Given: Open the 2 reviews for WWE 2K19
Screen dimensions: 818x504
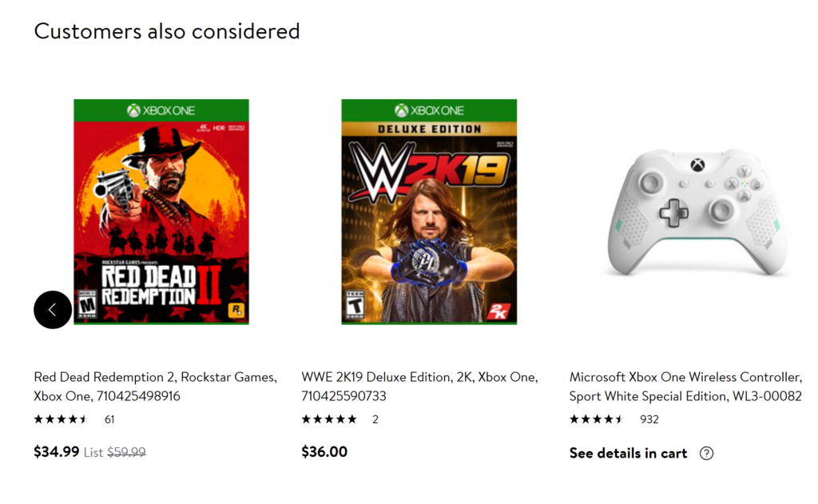Looking at the screenshot, I should click(375, 418).
